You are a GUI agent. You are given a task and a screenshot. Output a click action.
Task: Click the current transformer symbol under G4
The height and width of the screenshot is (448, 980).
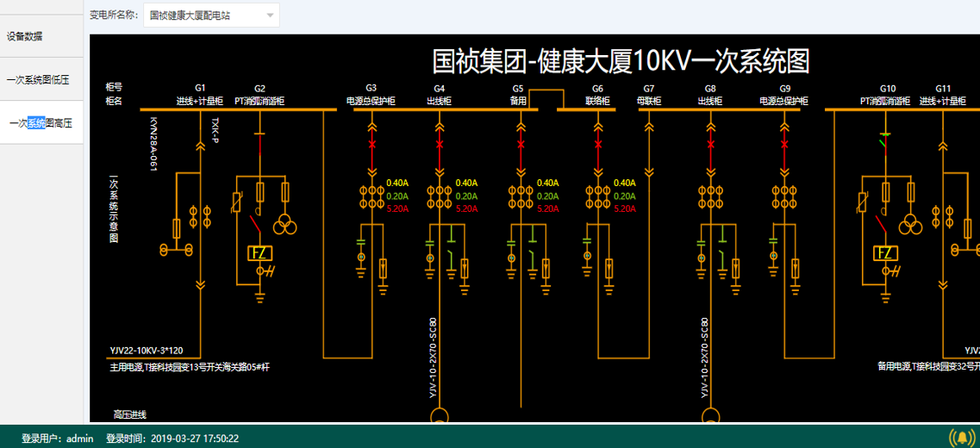pyautogui.click(x=440, y=197)
